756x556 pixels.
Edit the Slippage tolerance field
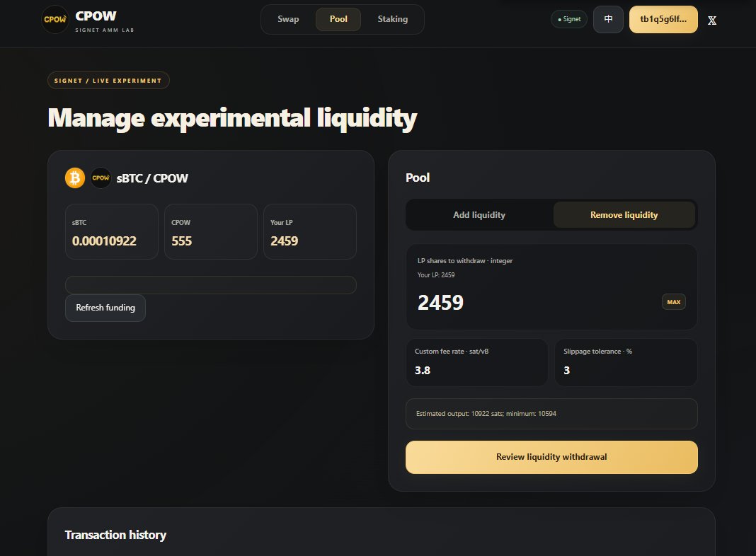click(x=626, y=362)
